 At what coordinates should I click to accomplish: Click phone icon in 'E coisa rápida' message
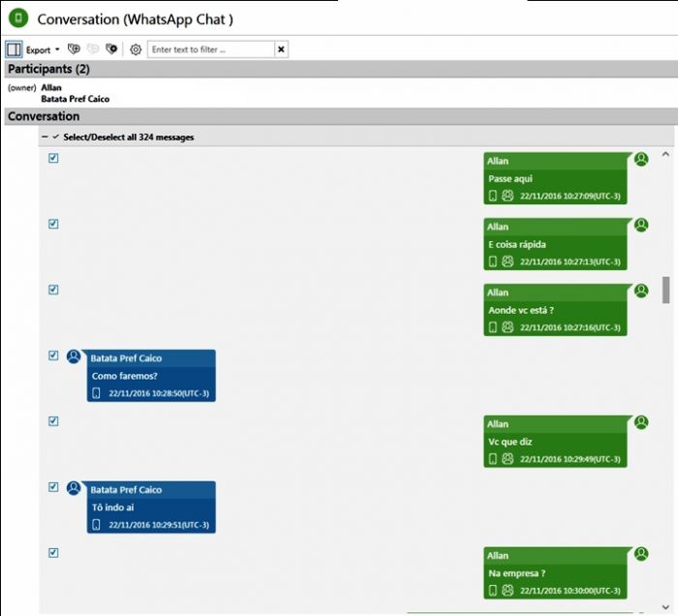[x=492, y=262]
